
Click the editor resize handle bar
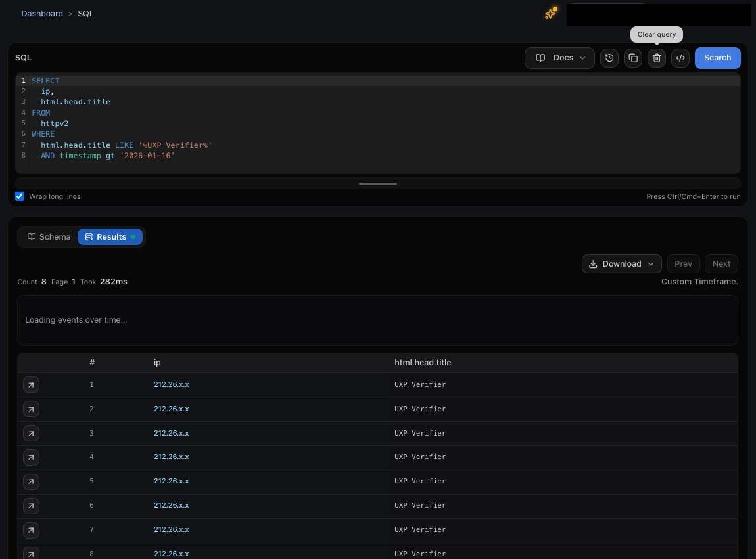[x=377, y=183]
